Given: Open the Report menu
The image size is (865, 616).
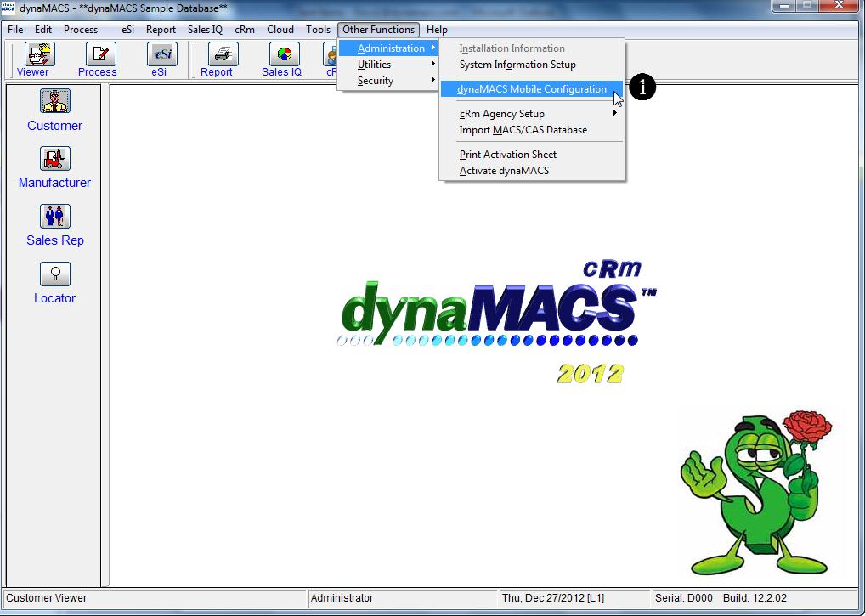Looking at the screenshot, I should click(161, 30).
